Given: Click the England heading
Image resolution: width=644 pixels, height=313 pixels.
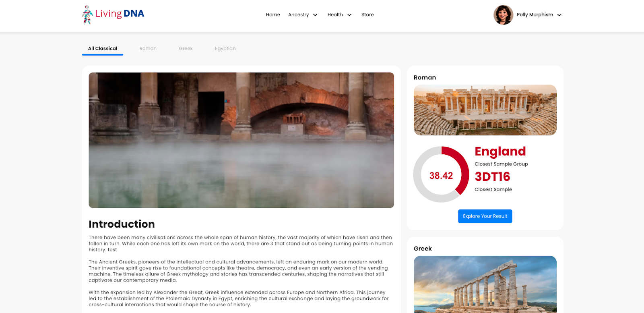Looking at the screenshot, I should click(500, 151).
